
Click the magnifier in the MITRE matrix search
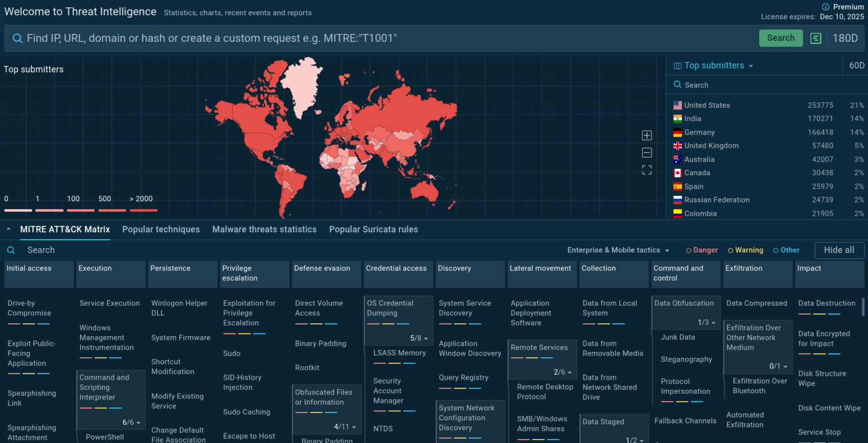point(11,250)
